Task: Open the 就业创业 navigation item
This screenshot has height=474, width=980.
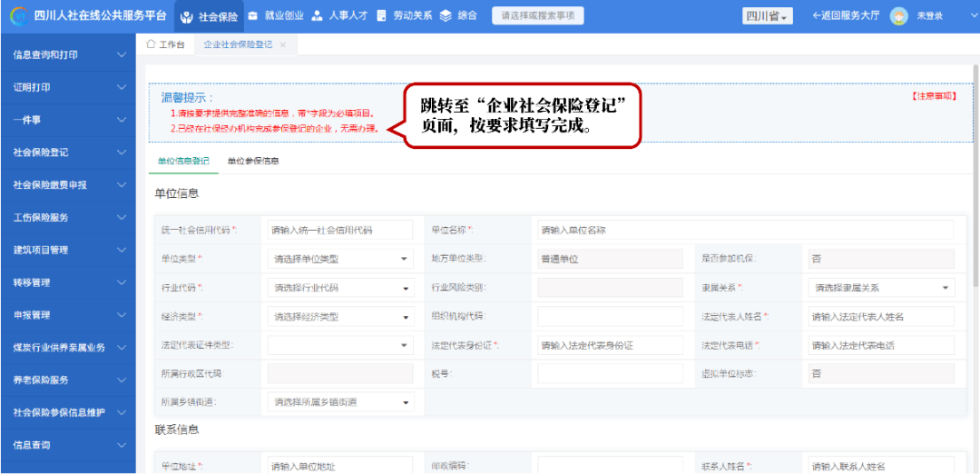Action: [x=273, y=16]
